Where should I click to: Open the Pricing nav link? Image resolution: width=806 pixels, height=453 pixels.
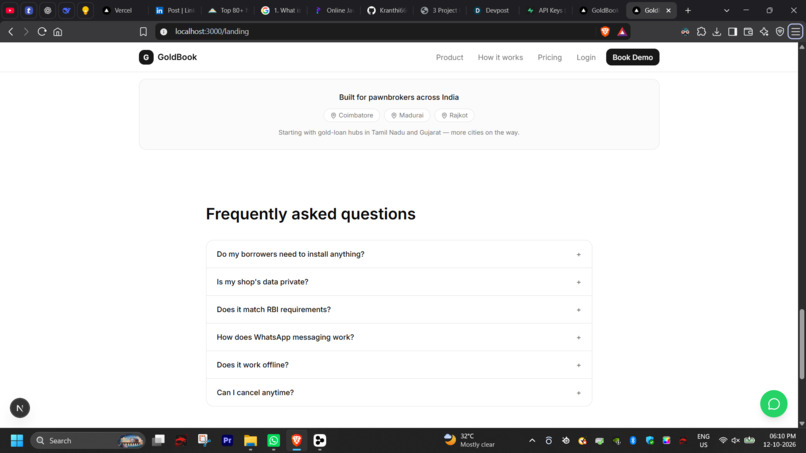549,57
